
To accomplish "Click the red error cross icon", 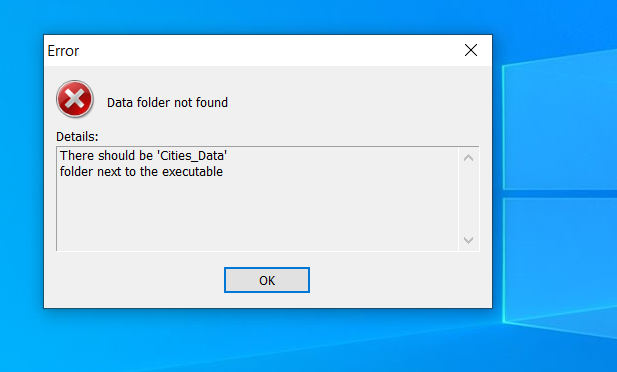I will click(x=75, y=99).
